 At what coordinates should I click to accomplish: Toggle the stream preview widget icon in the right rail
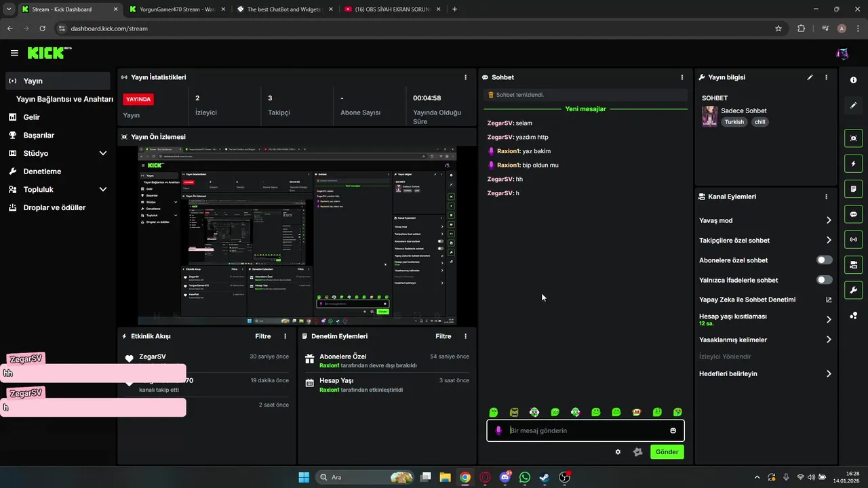tap(853, 138)
